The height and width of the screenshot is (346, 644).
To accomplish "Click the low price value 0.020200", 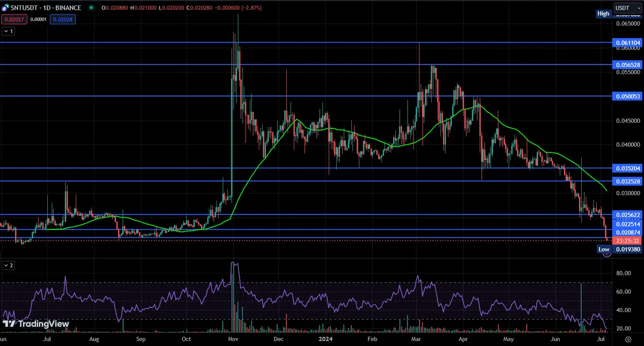I will click(172, 8).
